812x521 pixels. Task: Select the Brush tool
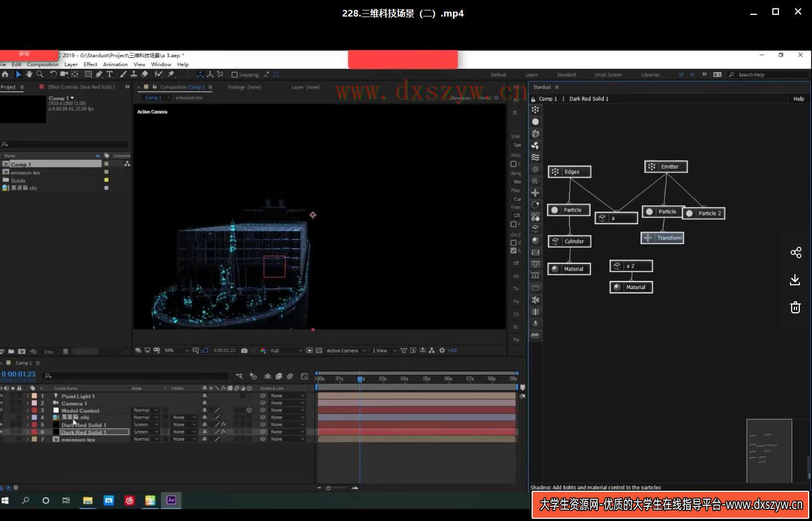point(123,74)
